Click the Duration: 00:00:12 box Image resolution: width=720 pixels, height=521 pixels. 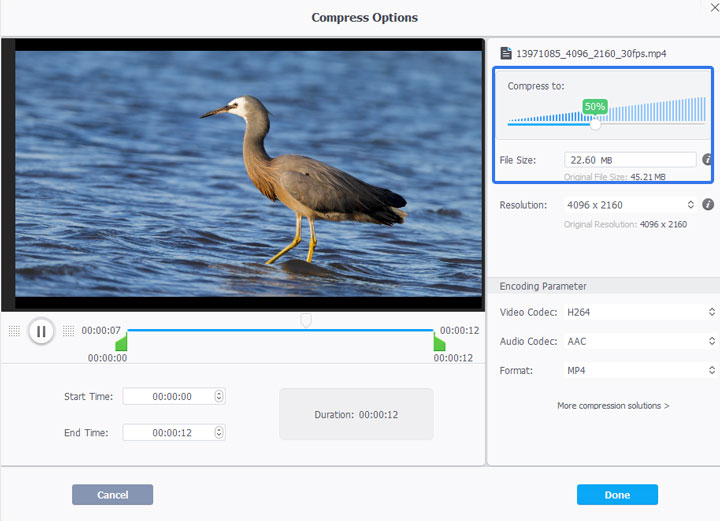pos(356,414)
